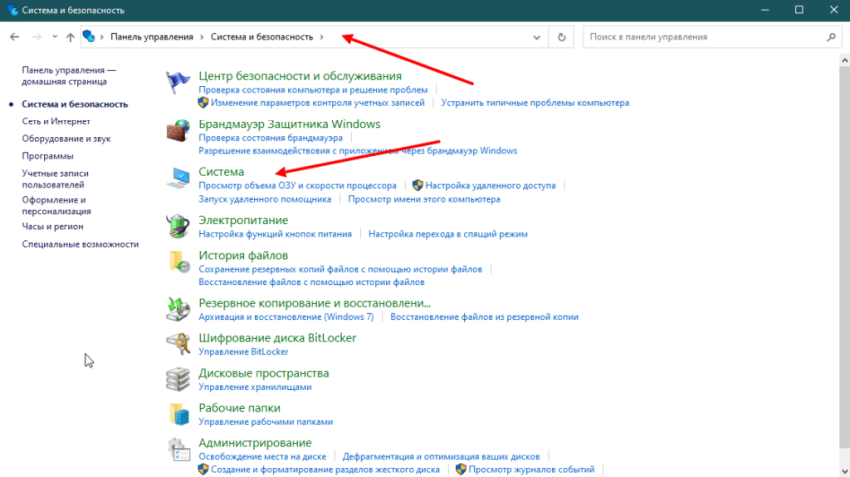Click Просмотр имени этого компьютера
This screenshot has width=850, height=477.
424,199
